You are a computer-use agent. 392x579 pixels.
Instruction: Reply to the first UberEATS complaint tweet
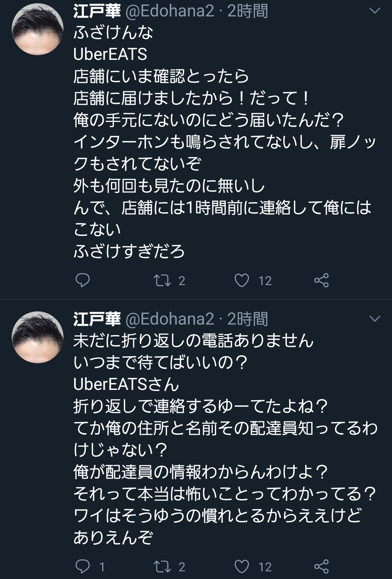82,280
